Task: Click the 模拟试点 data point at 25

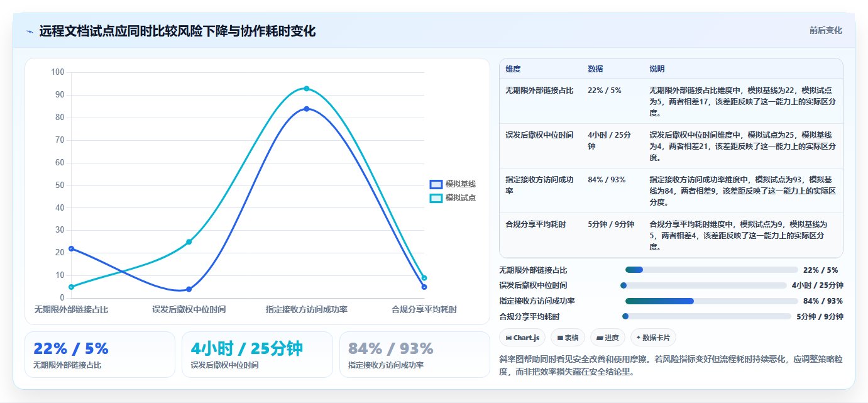Action: [189, 242]
